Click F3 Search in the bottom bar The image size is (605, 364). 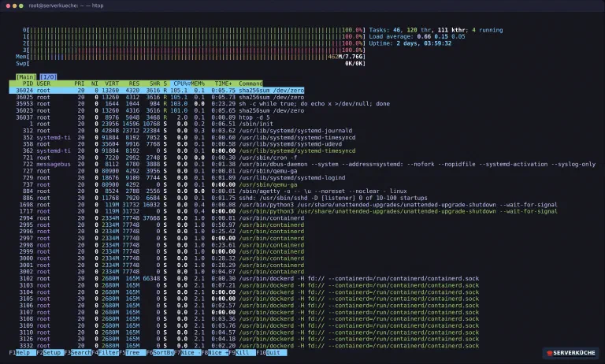(77, 352)
